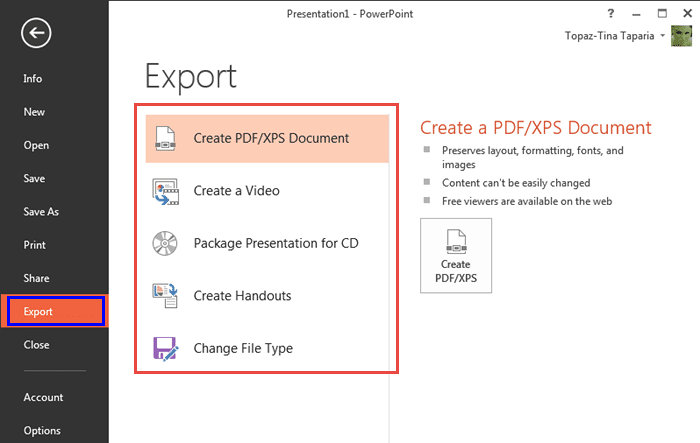Image resolution: width=700 pixels, height=443 pixels.
Task: Choose the Change File Type label
Action: [x=243, y=348]
